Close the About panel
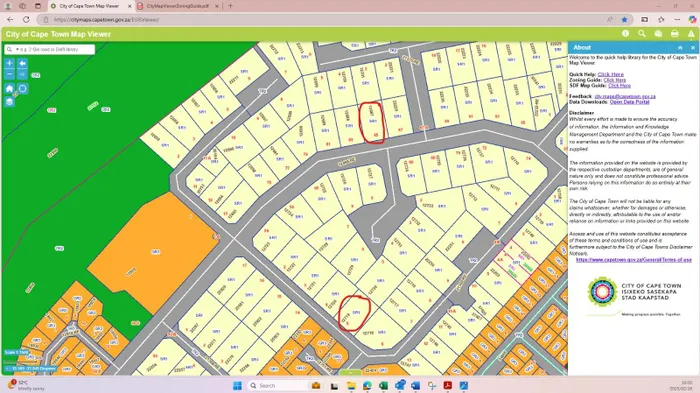The image size is (700, 393). (693, 47)
